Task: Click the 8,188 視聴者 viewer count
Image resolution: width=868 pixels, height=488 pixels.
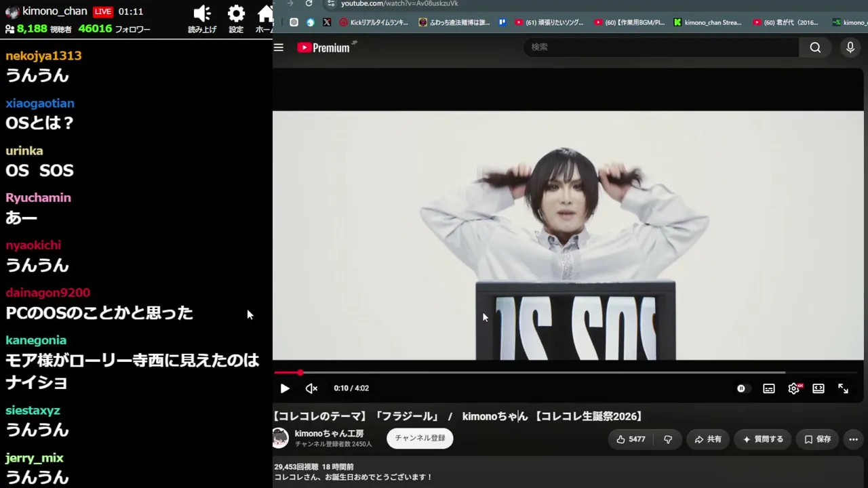Action: [x=44, y=29]
